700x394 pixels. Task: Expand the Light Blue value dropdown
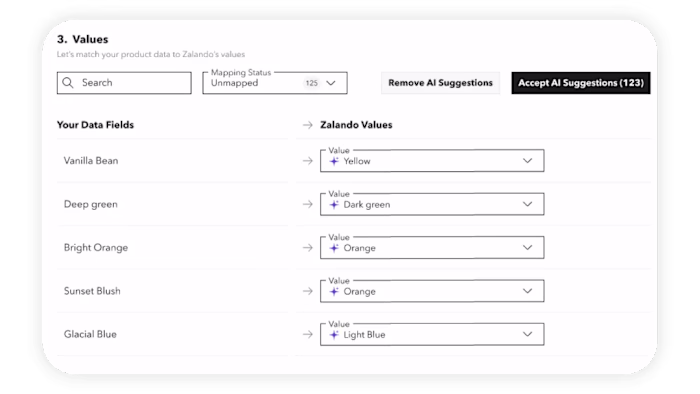(x=432, y=334)
